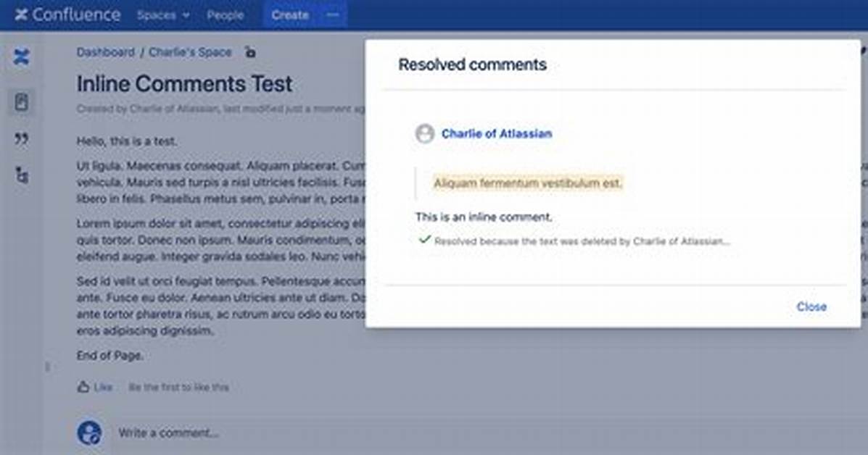The height and width of the screenshot is (455, 868).
Task: Click the green resolved checkmark icon
Action: (x=425, y=239)
